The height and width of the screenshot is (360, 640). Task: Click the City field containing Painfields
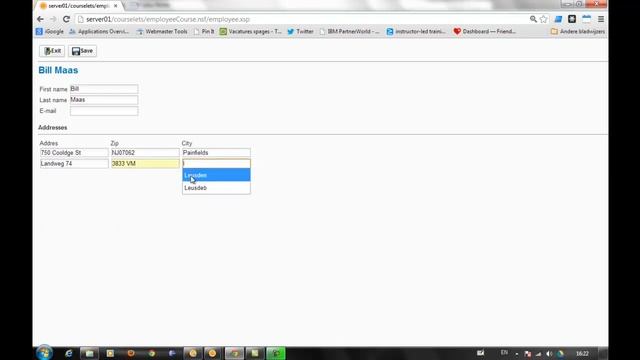coord(216,153)
